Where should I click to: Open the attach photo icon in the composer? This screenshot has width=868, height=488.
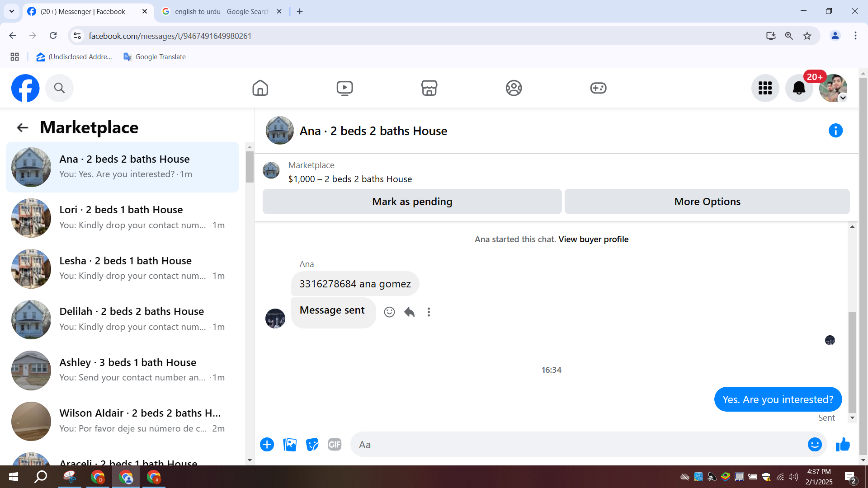[x=290, y=445]
